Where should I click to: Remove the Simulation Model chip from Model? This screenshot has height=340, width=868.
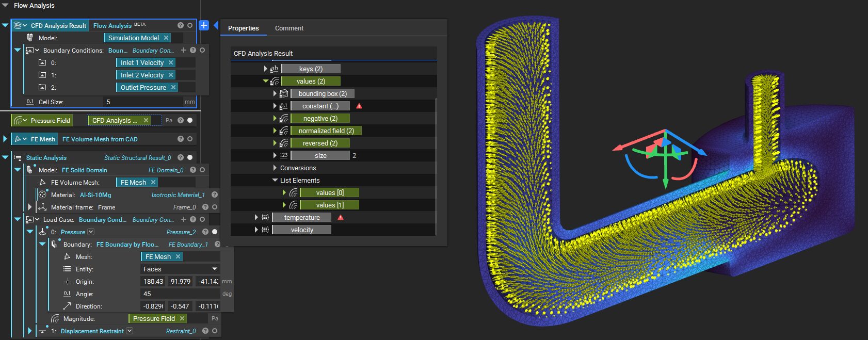pos(166,38)
